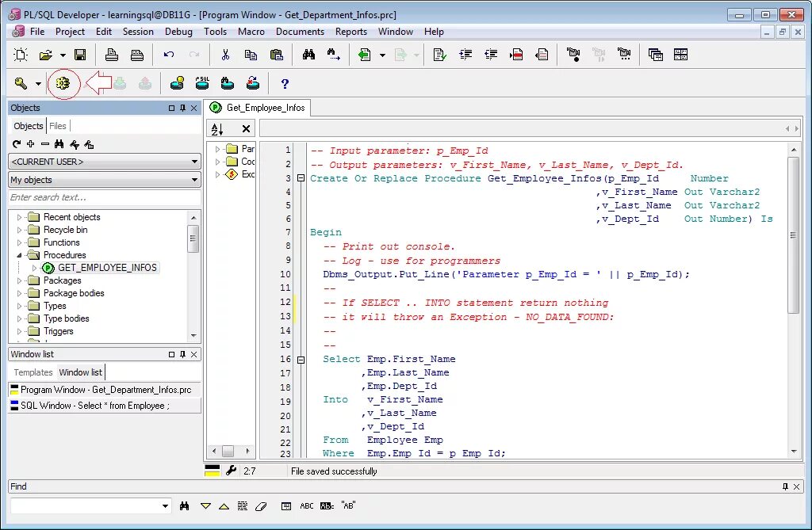Toggle the highlighted Abc search option
This screenshot has height=530, width=812.
[x=327, y=505]
